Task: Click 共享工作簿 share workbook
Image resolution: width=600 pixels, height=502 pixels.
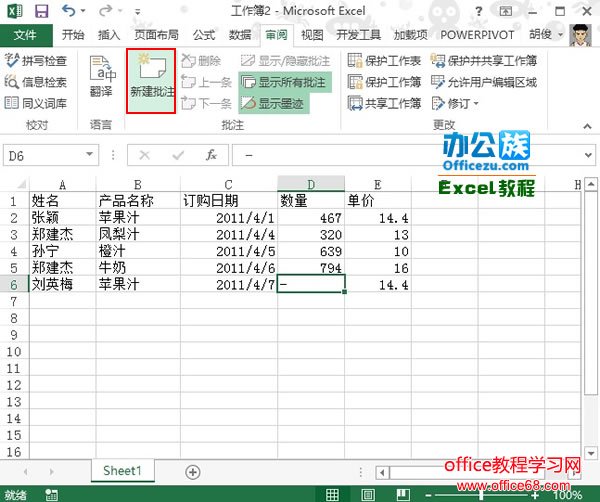Action: point(384,103)
